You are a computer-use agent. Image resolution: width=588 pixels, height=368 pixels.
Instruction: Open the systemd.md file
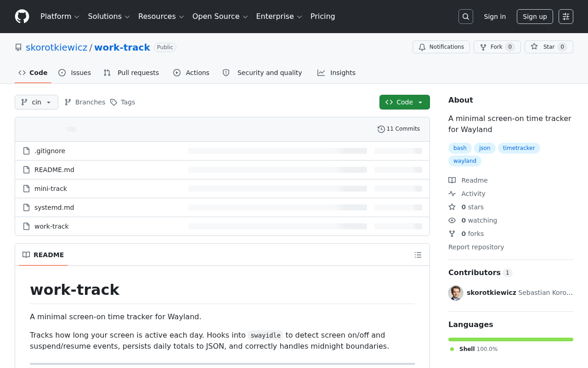(54, 207)
